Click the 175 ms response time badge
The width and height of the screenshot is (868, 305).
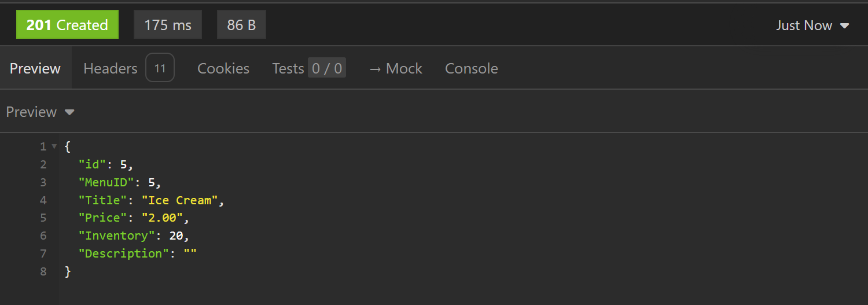168,25
